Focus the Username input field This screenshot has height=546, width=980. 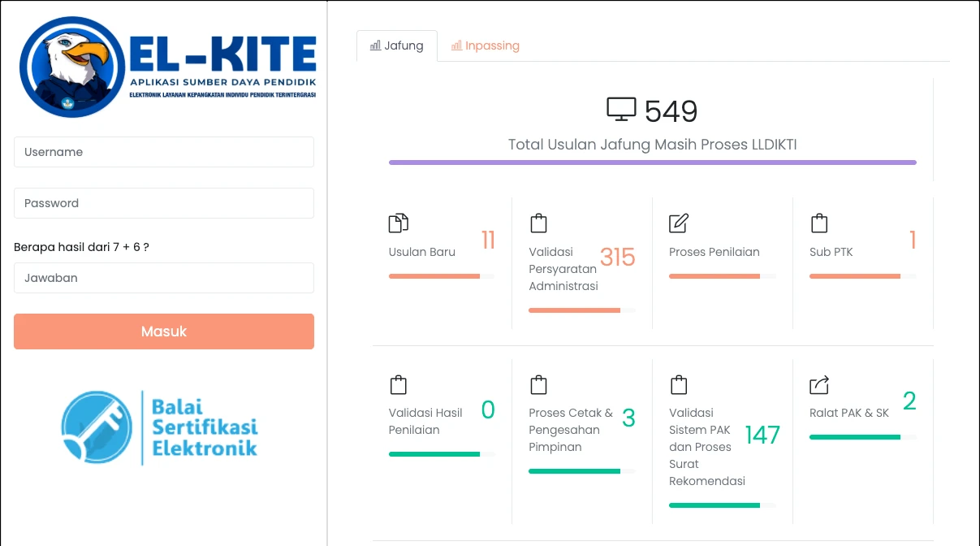point(164,152)
